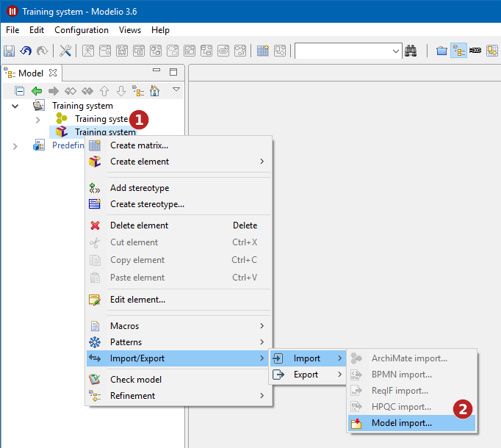Expand the Predefined types node
501x448 pixels.
(15, 146)
